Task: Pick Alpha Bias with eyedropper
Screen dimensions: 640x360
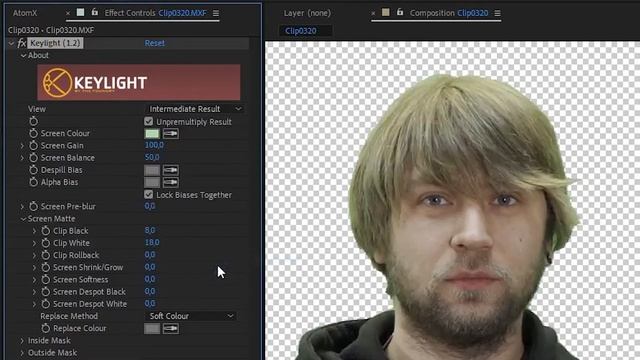Action: coord(171,182)
